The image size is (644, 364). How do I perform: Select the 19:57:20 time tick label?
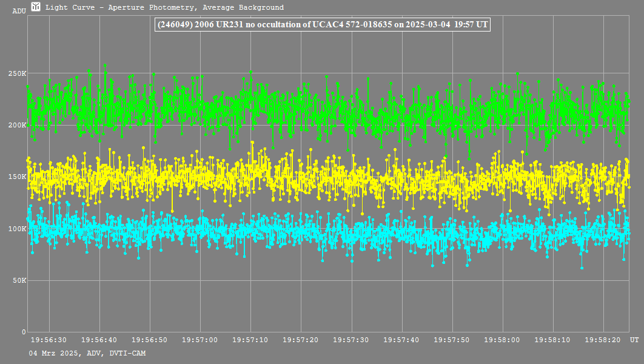click(300, 340)
